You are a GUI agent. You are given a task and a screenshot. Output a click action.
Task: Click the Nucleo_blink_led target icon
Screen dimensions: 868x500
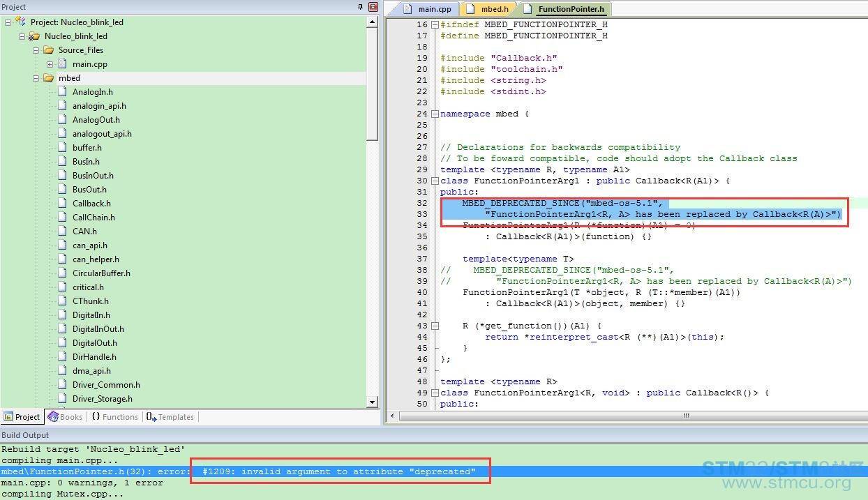point(34,36)
